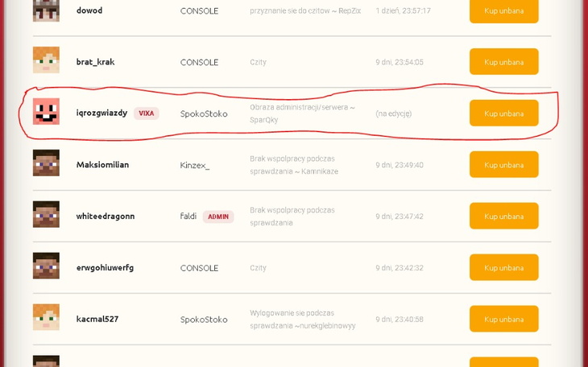This screenshot has width=588, height=367.
Task: Buy unban for kacmal527
Action: click(x=503, y=320)
